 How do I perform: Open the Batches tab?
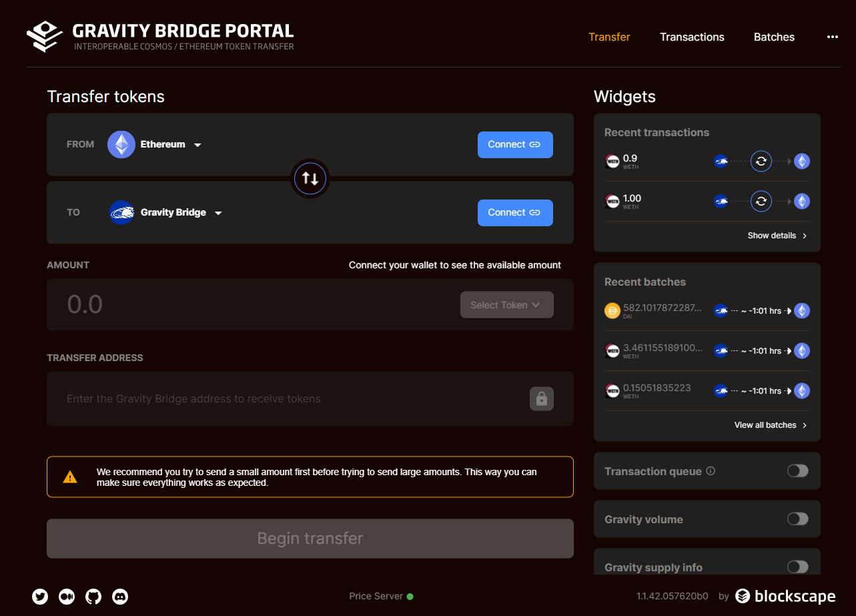pyautogui.click(x=774, y=37)
